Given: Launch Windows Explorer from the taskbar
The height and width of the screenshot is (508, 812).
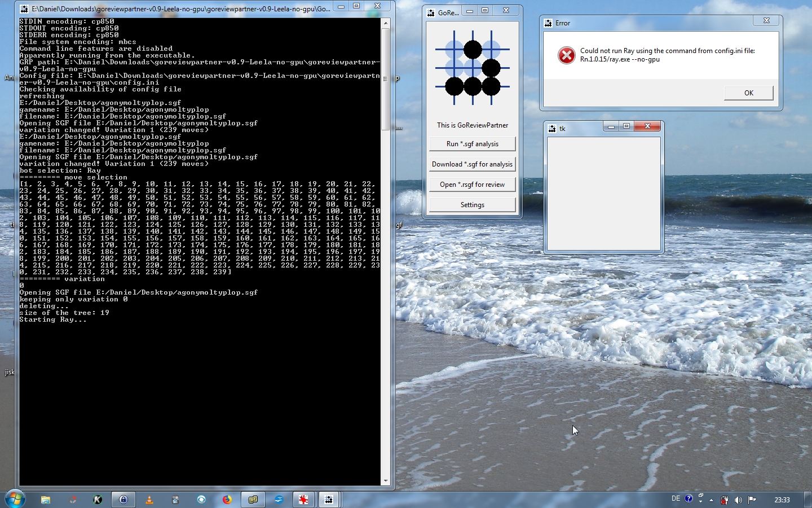Looking at the screenshot, I should 46,500.
